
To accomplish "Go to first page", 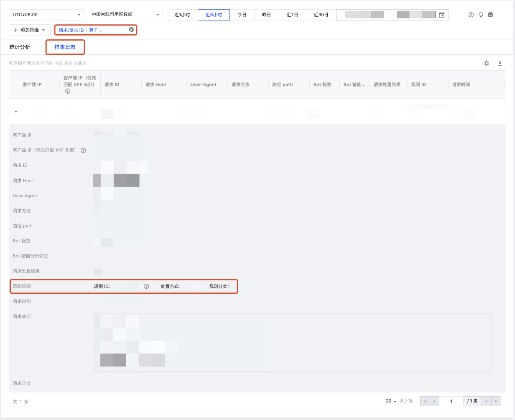I will point(425,401).
